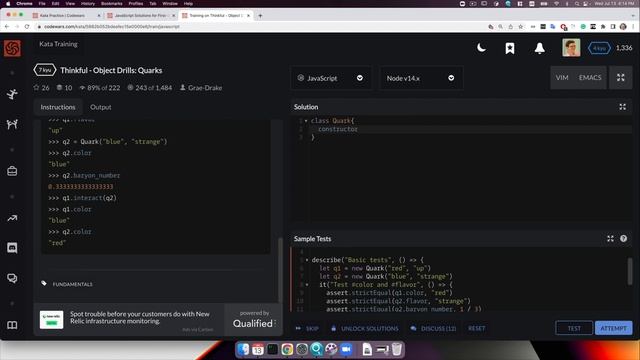Reload the page in Chrome
This screenshot has height=360, width=640.
click(27, 27)
